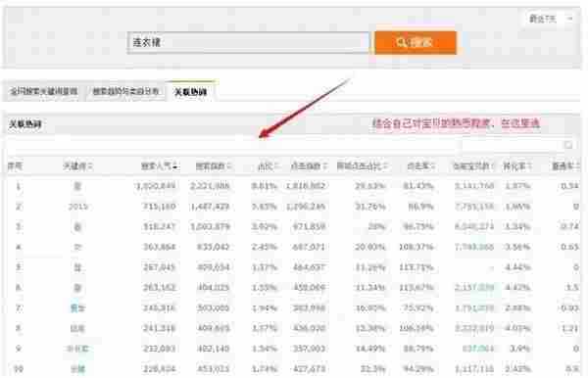The image size is (588, 378).
Task: Sort the table by 占比 header
Action: (268, 165)
